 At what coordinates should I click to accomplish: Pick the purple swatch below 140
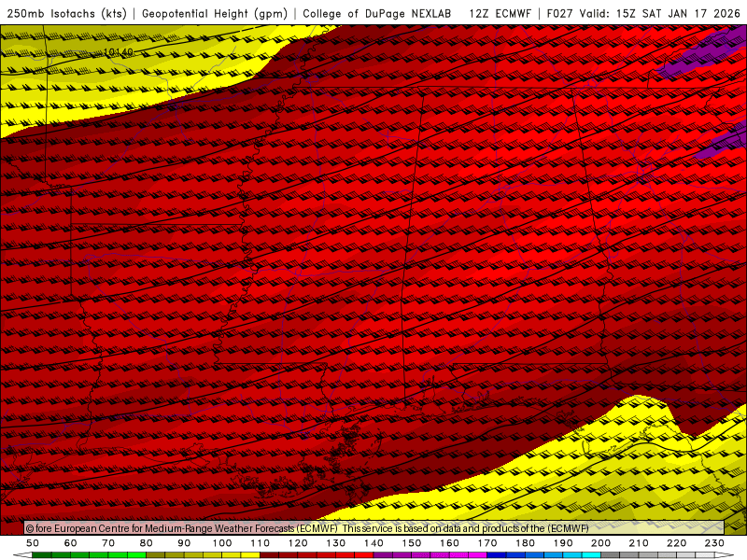click(383, 555)
